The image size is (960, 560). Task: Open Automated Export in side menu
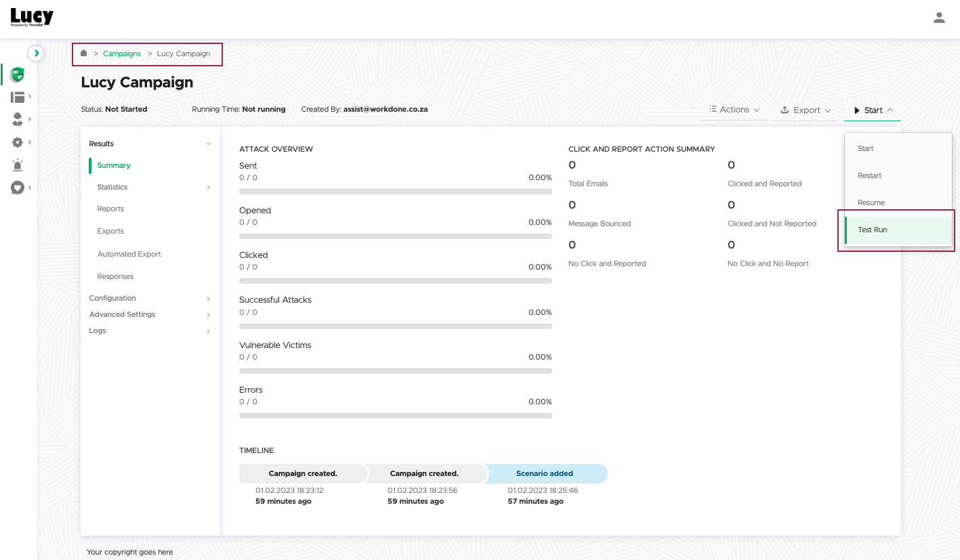pos(129,254)
